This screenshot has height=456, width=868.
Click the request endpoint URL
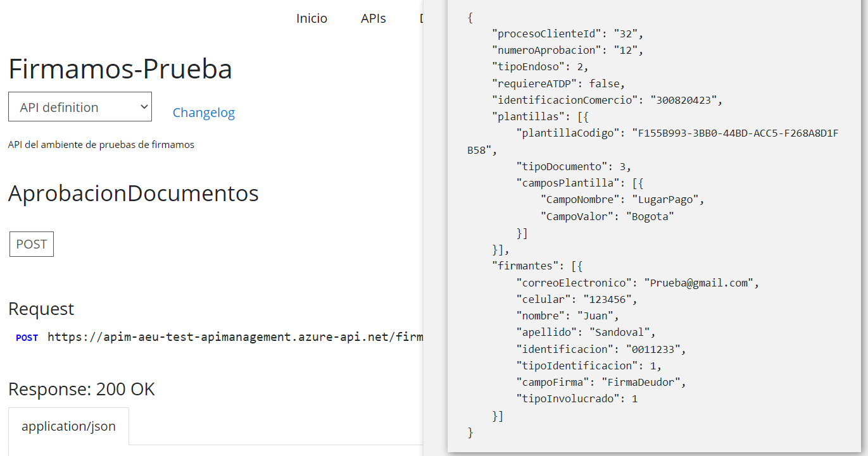tap(234, 337)
